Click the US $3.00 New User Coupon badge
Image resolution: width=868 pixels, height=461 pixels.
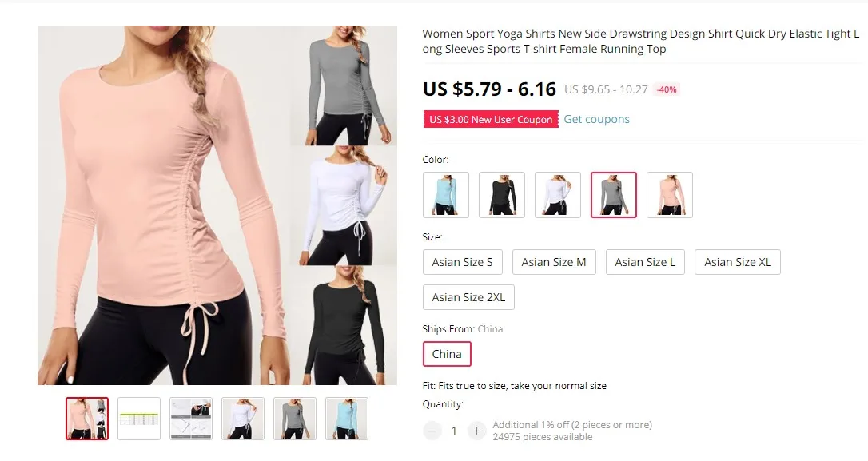[x=491, y=120]
